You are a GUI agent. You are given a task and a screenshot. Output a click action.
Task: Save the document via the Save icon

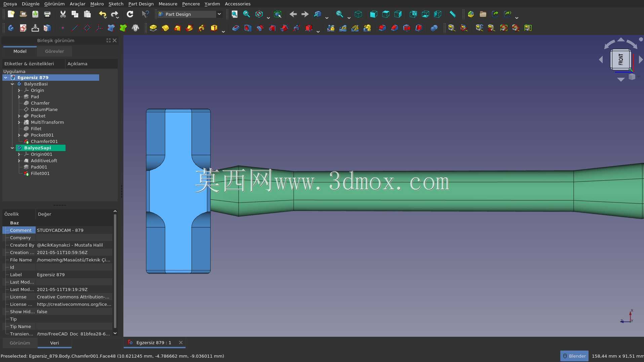35,14
